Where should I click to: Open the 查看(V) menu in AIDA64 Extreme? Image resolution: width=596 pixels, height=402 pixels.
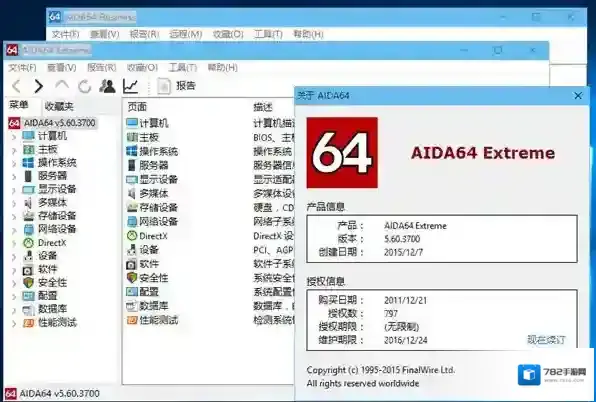pos(62,68)
